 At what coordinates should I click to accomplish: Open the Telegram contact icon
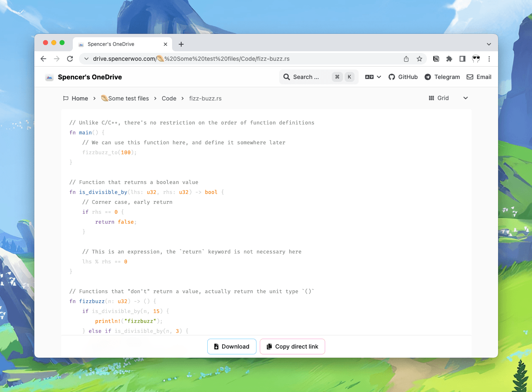click(x=427, y=77)
